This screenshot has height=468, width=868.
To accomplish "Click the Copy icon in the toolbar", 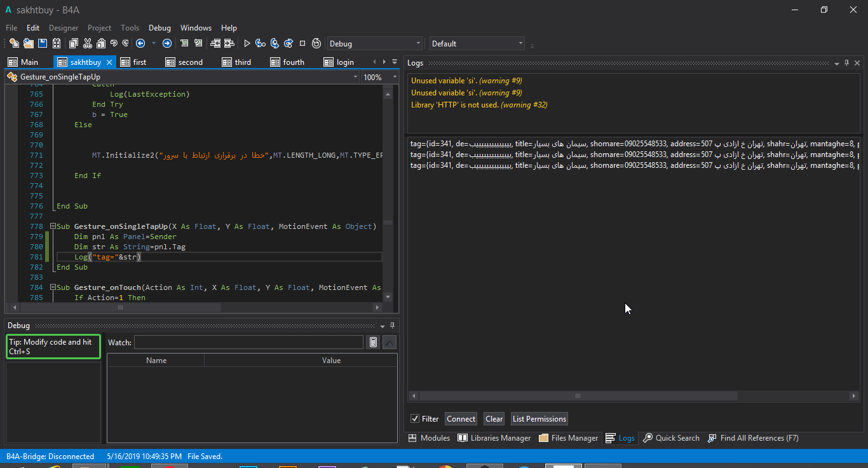I will click(x=73, y=43).
